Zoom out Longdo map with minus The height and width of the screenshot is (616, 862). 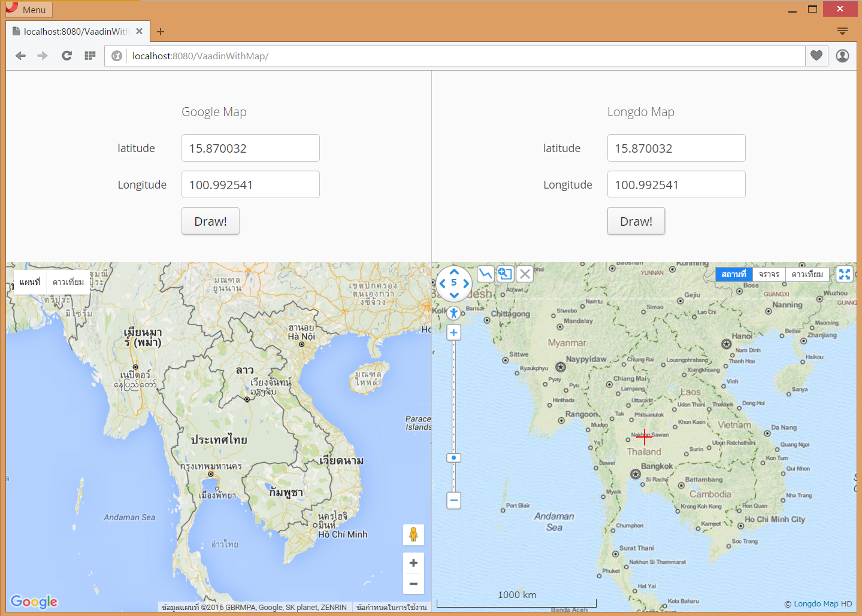454,500
